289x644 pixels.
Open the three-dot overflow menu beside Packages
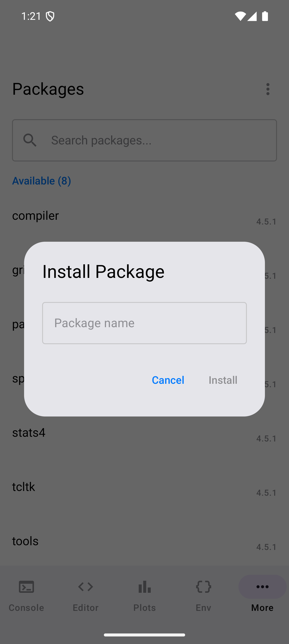tap(268, 89)
